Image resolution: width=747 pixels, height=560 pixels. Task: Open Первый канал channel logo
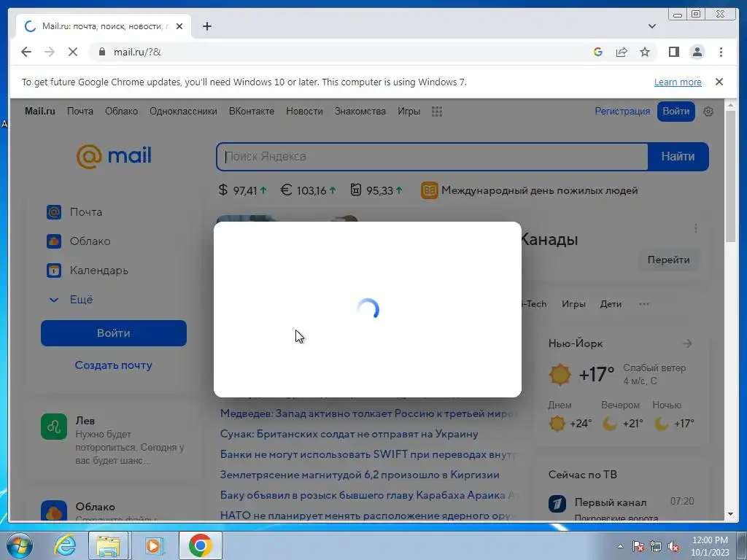pos(557,503)
